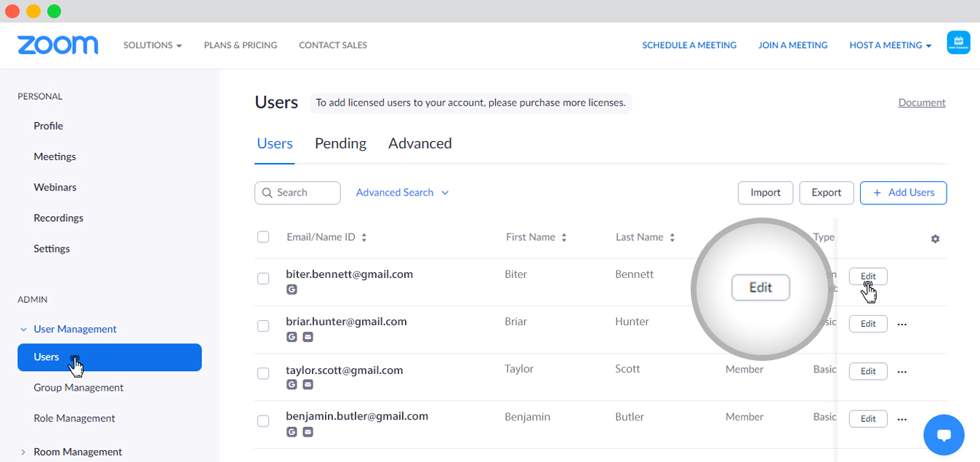Screen dimensions: 980x462
Task: Click the Contact Sales link
Action: (x=333, y=45)
